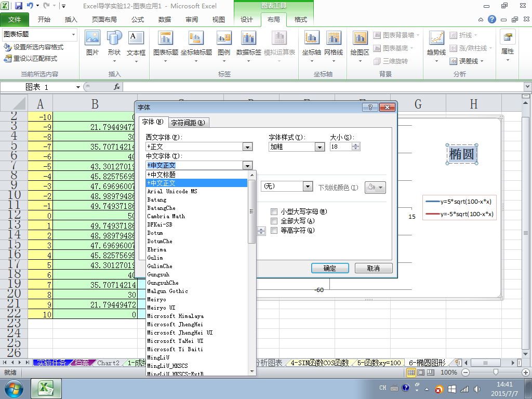Open the Axis Titles (坐标轴标题) menu
The image size is (532, 399).
196,46
